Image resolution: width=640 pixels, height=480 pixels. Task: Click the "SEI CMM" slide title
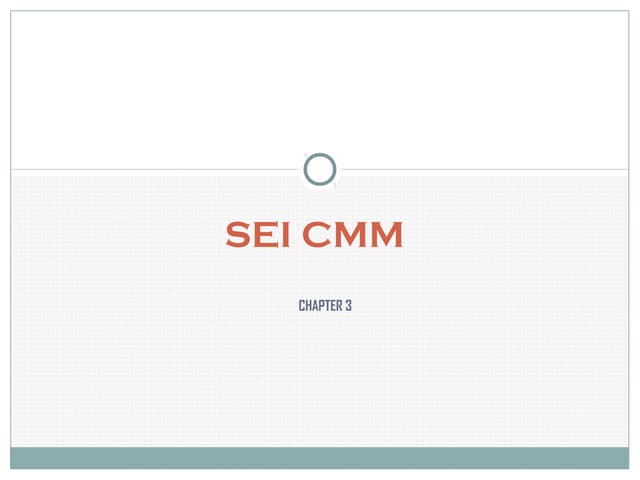[x=314, y=236]
